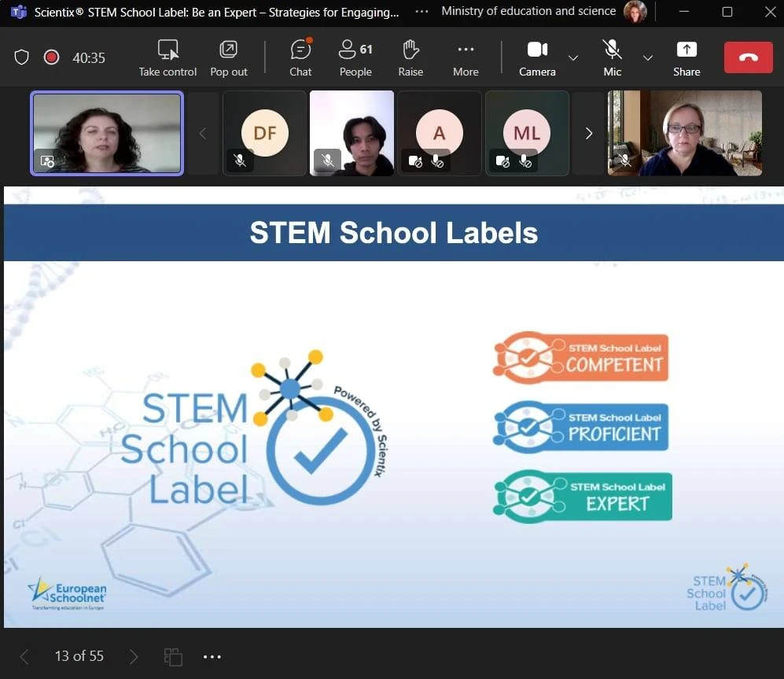Select DF participant tile
784x679 pixels.
(x=264, y=133)
